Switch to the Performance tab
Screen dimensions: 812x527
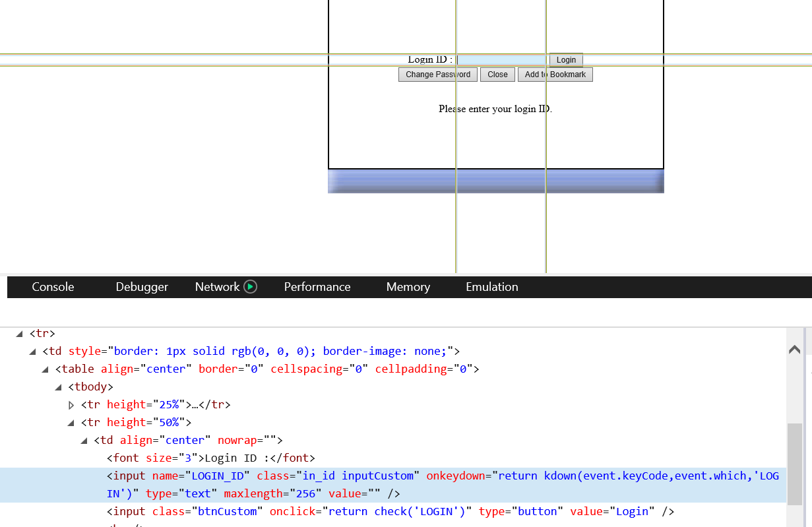click(x=317, y=287)
